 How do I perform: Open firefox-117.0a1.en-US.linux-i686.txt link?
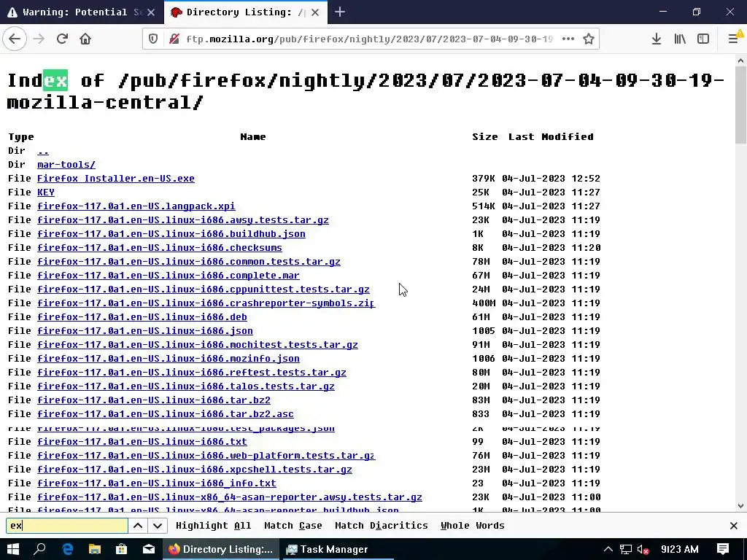(x=142, y=441)
